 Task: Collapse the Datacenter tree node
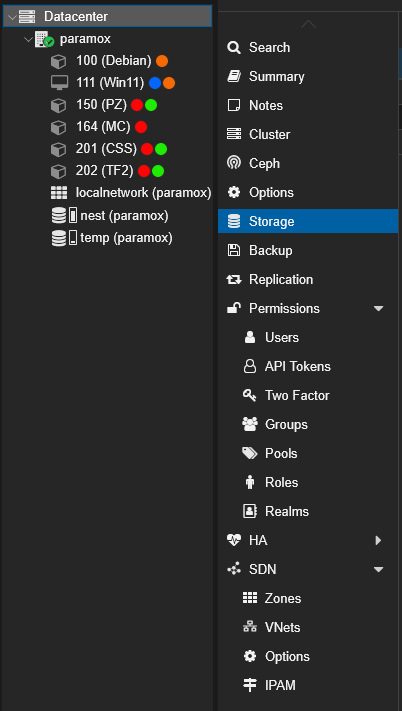coord(12,17)
